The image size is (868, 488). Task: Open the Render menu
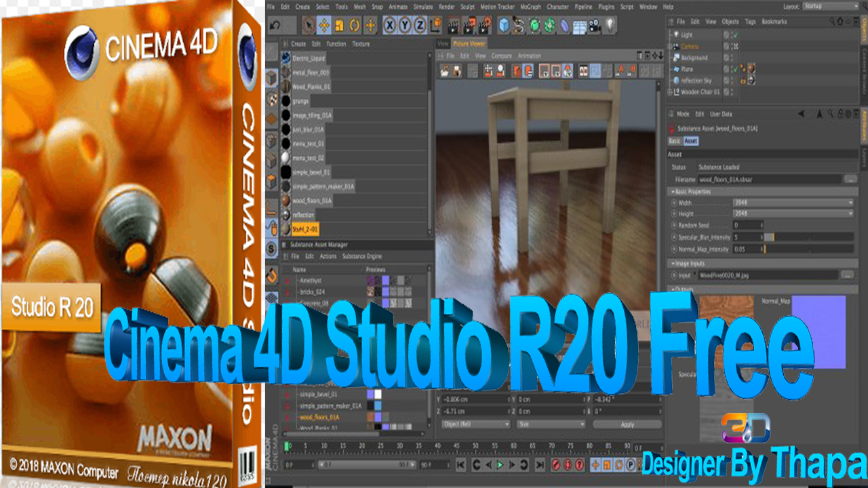(447, 7)
